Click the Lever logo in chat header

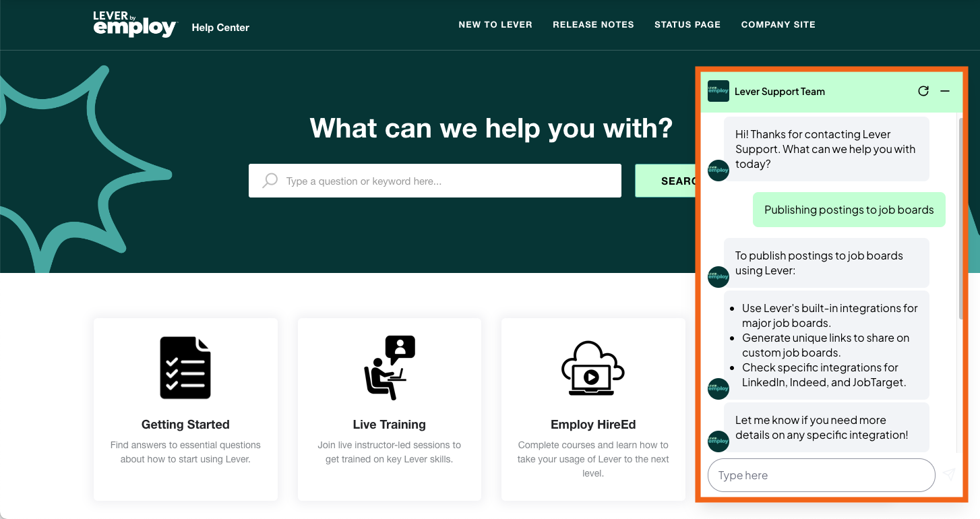[718, 91]
